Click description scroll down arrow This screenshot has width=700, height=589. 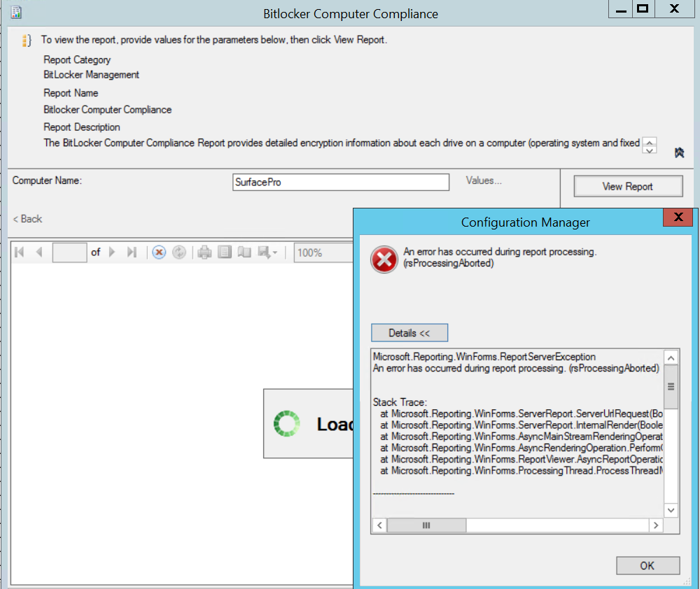pos(650,150)
